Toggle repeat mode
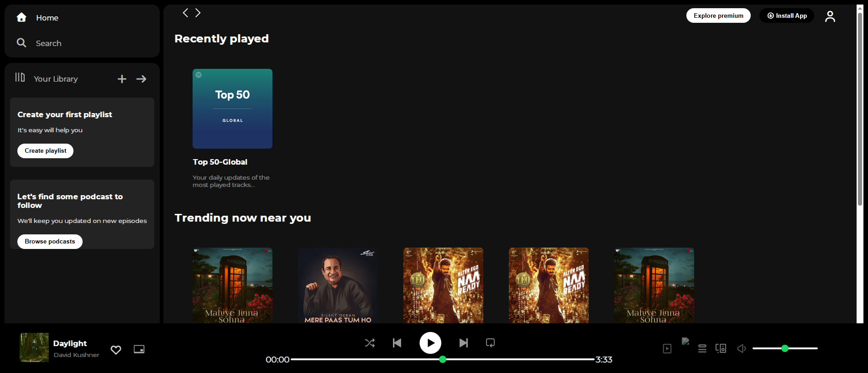The image size is (868, 373). click(491, 343)
